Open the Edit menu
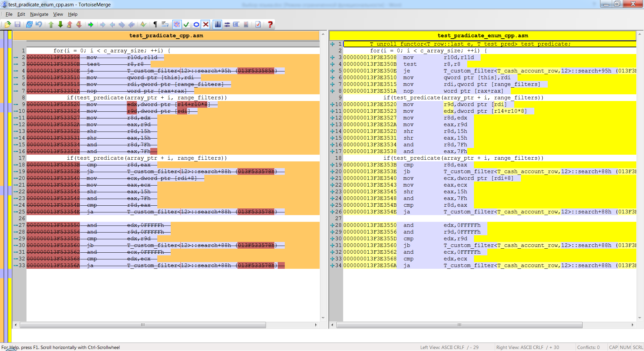Image resolution: width=644 pixels, height=351 pixels. pyautogui.click(x=21, y=14)
